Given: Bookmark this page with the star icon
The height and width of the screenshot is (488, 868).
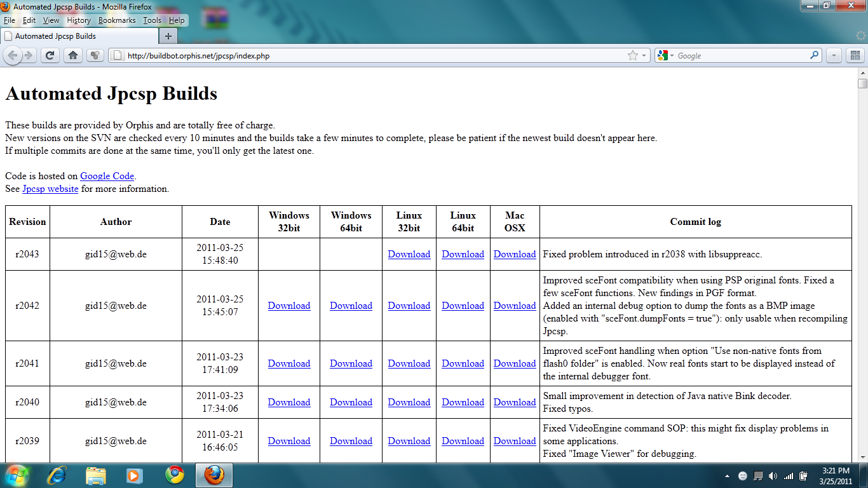Looking at the screenshot, I should [x=632, y=56].
